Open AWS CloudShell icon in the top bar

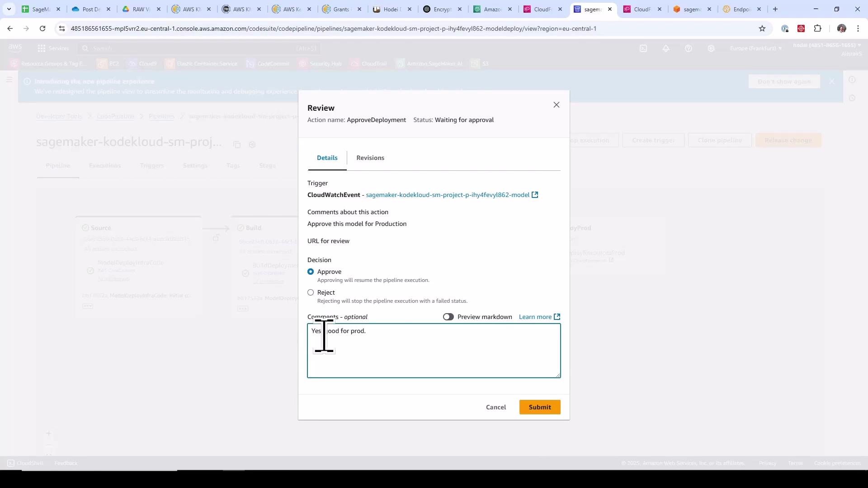coord(643,48)
